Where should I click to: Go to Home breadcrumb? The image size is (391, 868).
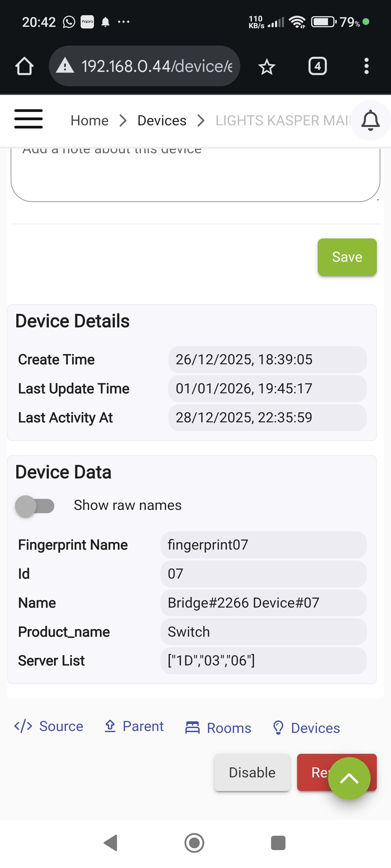(89, 121)
